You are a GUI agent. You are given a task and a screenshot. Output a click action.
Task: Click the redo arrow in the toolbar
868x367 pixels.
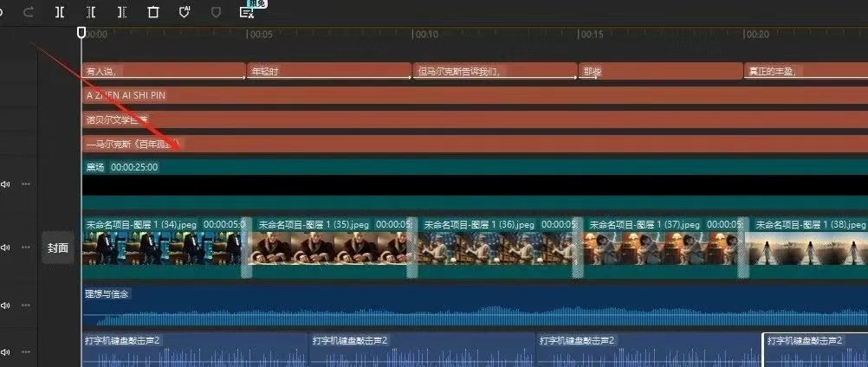pyautogui.click(x=28, y=11)
